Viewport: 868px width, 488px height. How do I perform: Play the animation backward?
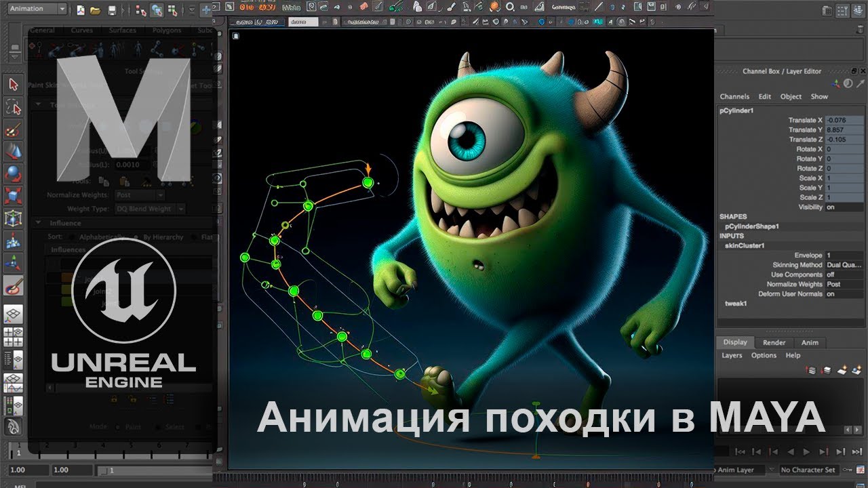tap(790, 451)
